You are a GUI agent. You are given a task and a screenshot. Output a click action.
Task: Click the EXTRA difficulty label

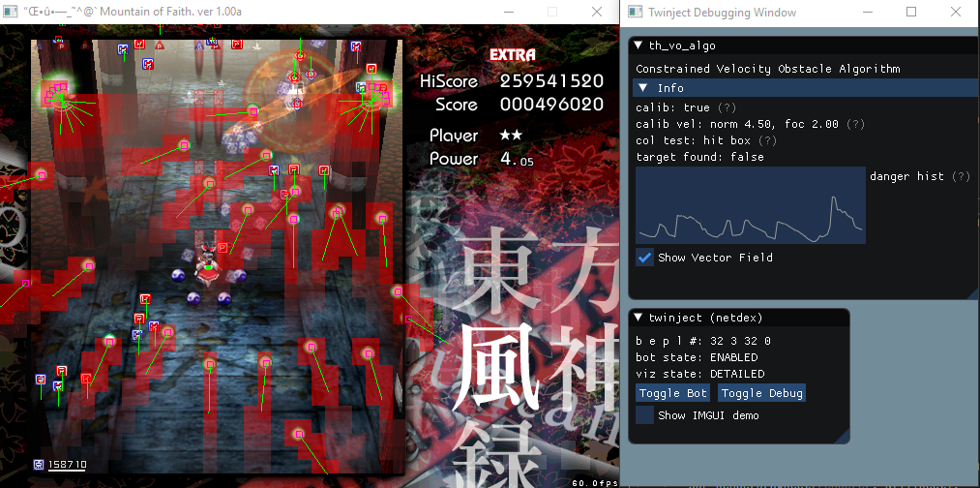pos(513,55)
